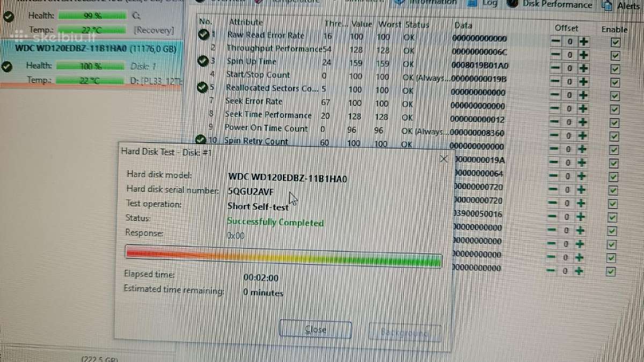644x362 pixels.
Task: Click green check icon beside Spin Retry Count
Action: click(201, 141)
